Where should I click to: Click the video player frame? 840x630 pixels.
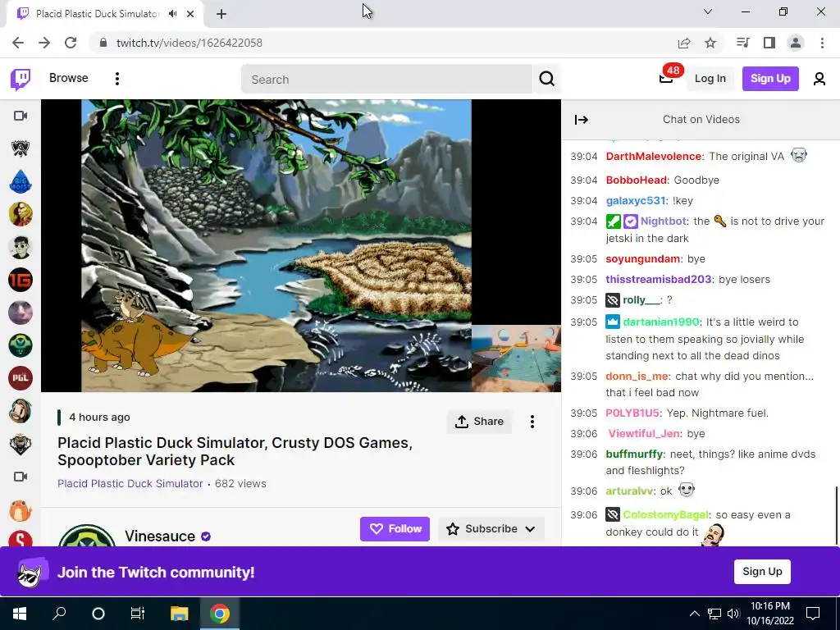click(301, 246)
